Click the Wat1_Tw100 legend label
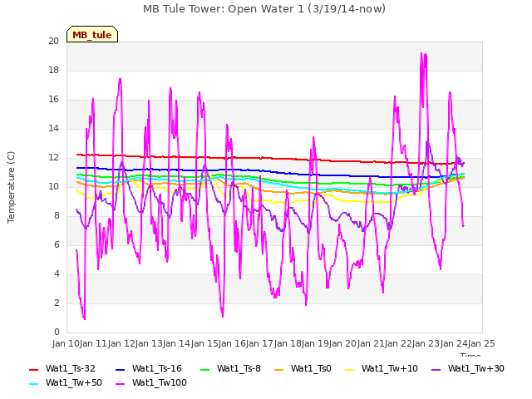 pos(159,382)
